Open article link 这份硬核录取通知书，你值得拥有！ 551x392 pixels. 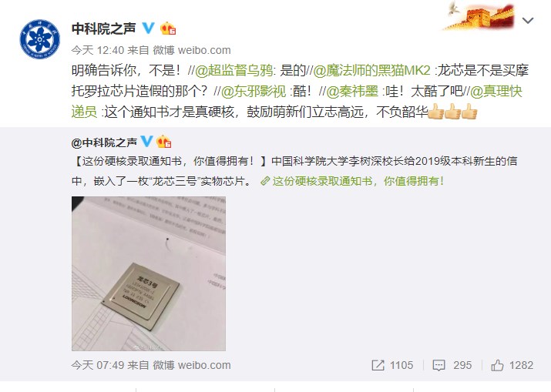click(352, 181)
